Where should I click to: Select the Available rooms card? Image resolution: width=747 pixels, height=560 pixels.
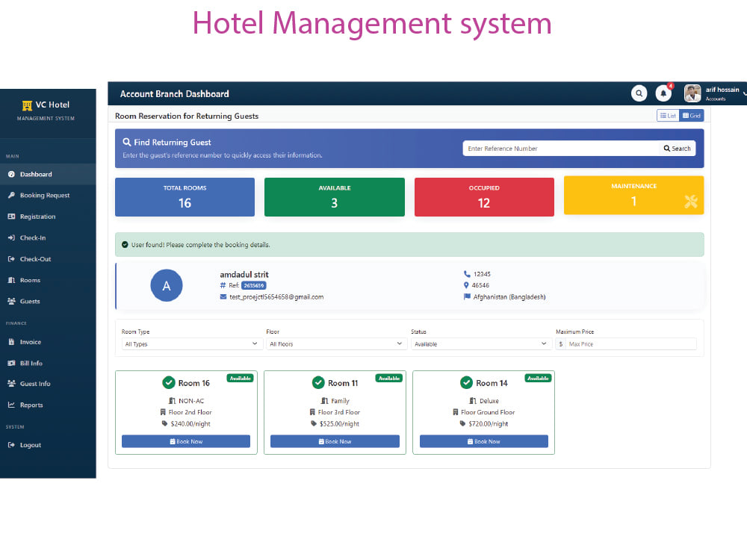coord(335,197)
